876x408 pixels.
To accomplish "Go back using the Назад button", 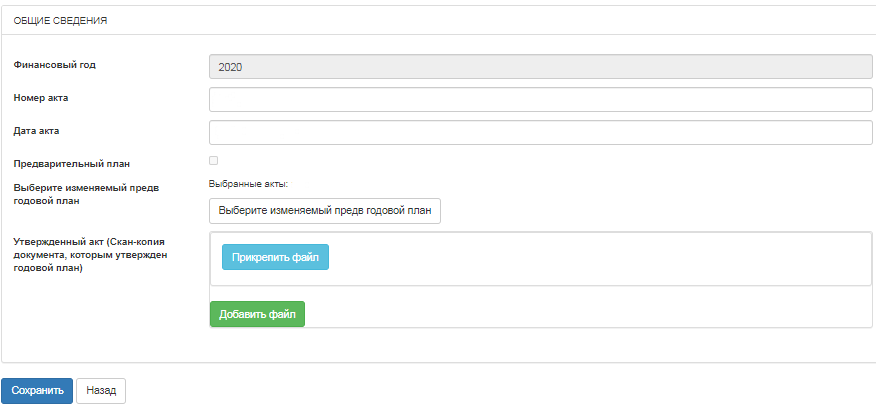I will tap(101, 391).
